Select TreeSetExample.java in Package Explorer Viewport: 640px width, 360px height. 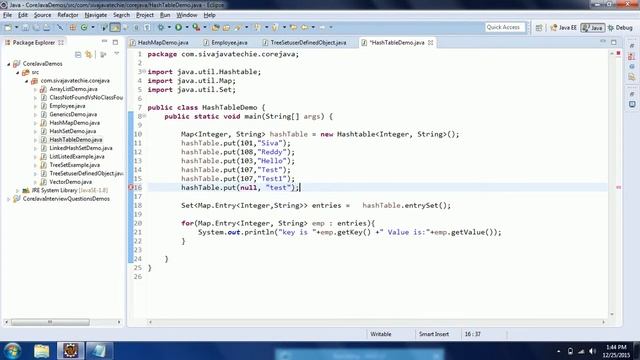click(75, 165)
